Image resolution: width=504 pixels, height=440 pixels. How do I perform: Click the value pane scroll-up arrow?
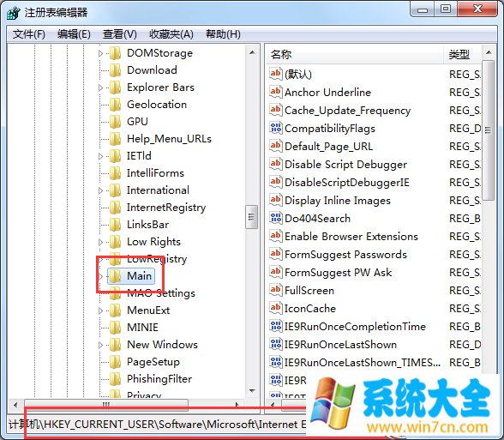pos(489,52)
